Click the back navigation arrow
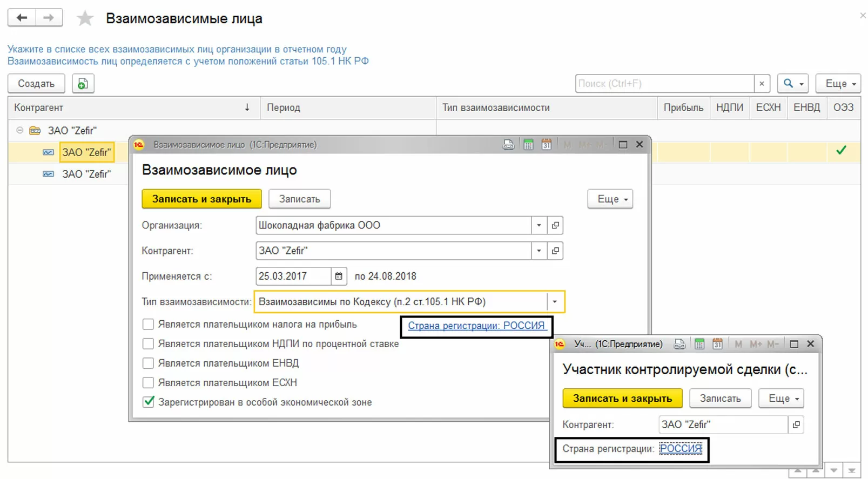This screenshot has width=868, height=479. pyautogui.click(x=22, y=18)
